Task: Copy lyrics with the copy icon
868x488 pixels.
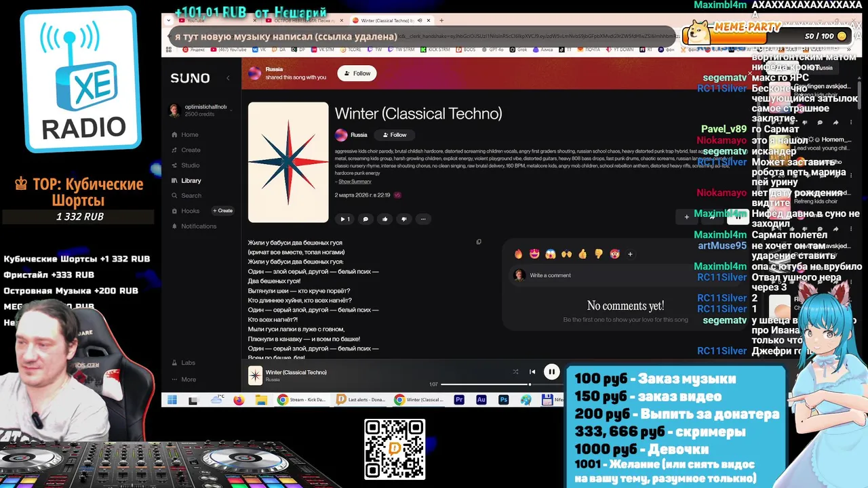Action: [x=479, y=242]
